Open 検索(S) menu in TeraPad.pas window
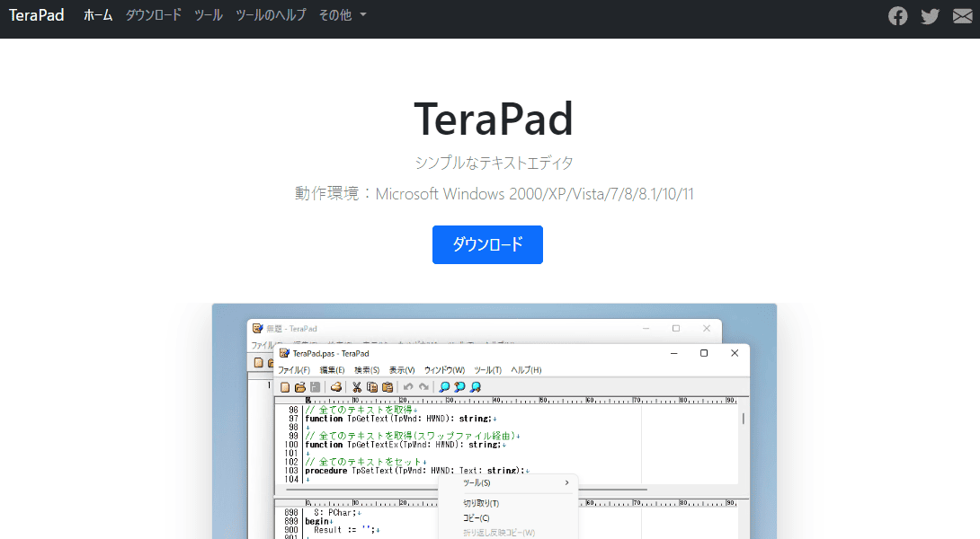Image resolution: width=980 pixels, height=539 pixels. [367, 370]
